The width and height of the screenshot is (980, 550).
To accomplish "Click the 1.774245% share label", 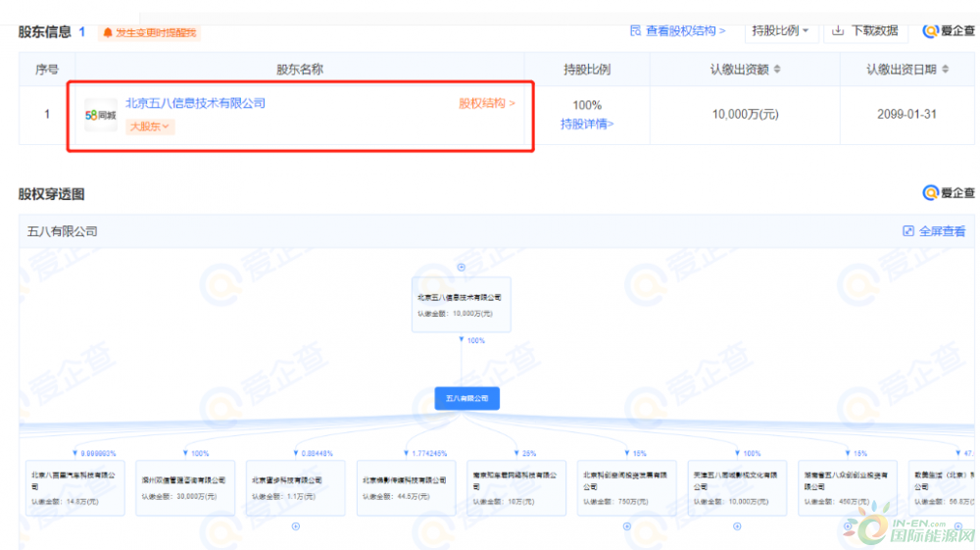I will point(429,454).
